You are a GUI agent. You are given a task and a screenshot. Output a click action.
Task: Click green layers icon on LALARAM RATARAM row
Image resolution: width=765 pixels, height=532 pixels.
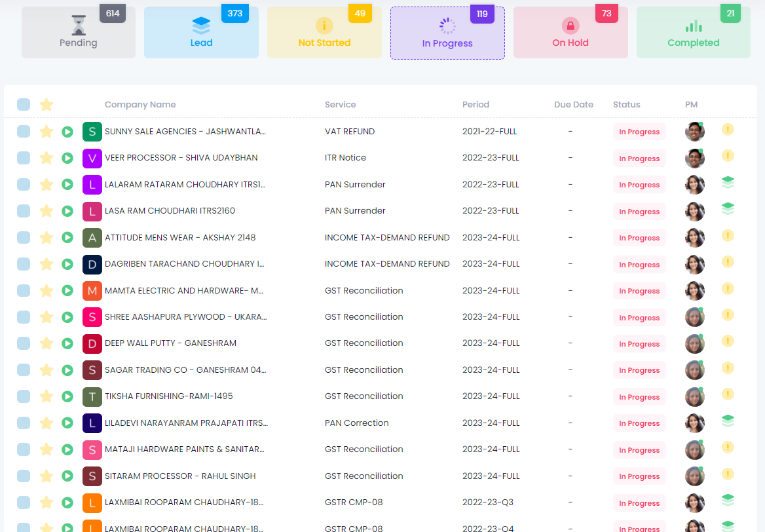(x=728, y=183)
